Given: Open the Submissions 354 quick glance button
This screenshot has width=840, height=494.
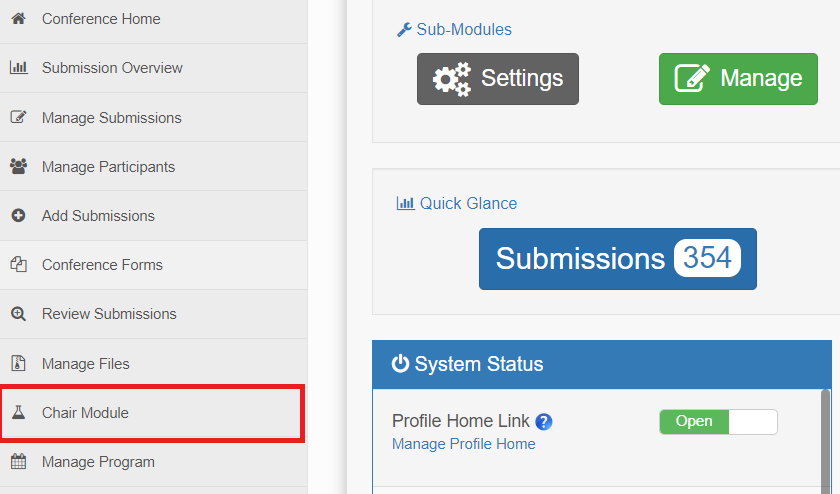Looking at the screenshot, I should [x=618, y=259].
